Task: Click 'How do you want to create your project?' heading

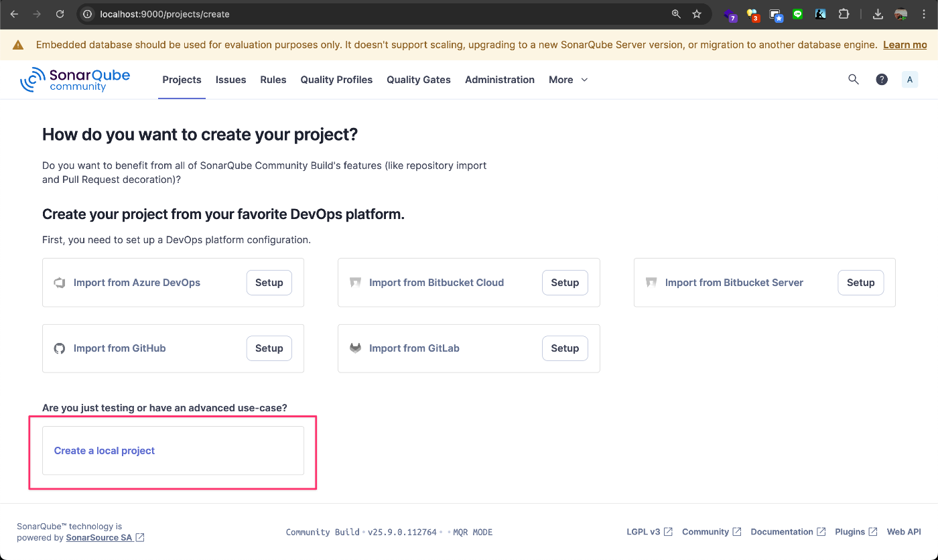Action: [x=200, y=135]
